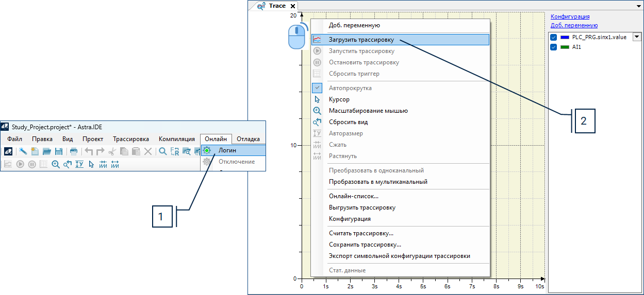Expand the Отладка menu

[x=248, y=139]
